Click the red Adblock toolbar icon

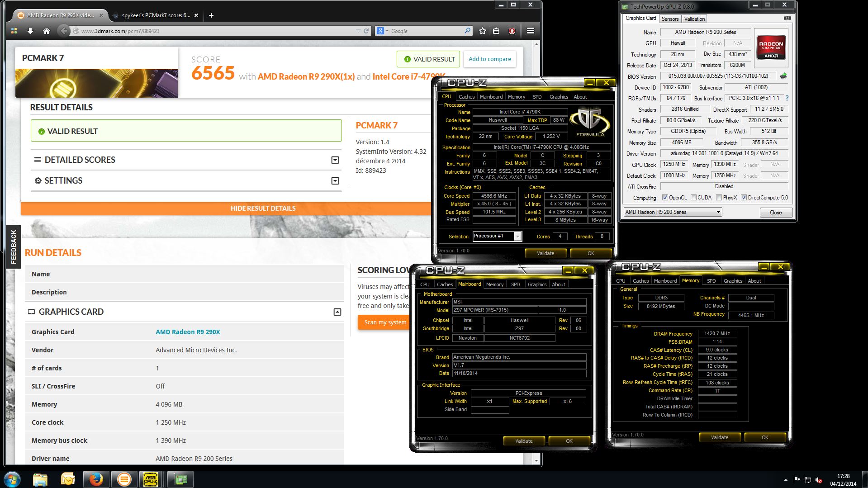512,31
